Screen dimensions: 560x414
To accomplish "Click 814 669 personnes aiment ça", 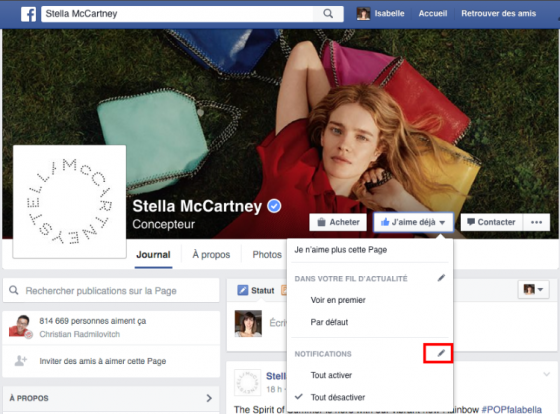I will tap(92, 321).
